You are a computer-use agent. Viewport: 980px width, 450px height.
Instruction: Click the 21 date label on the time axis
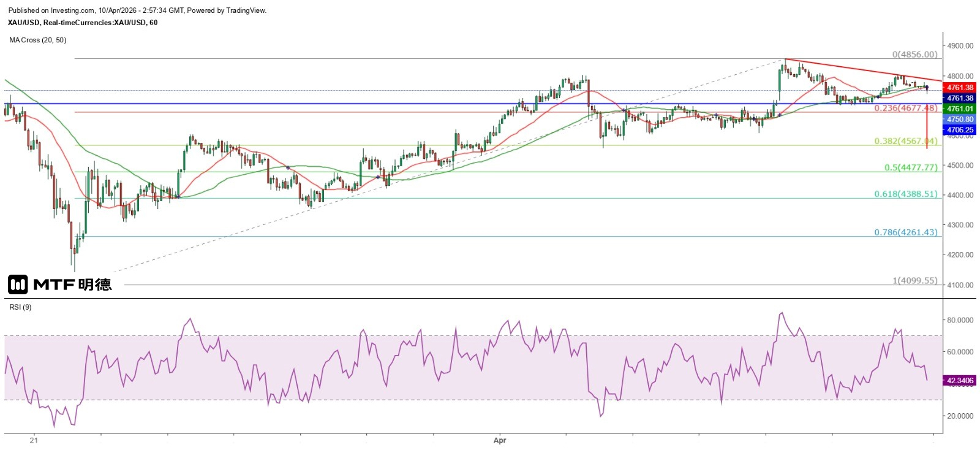[x=34, y=440]
